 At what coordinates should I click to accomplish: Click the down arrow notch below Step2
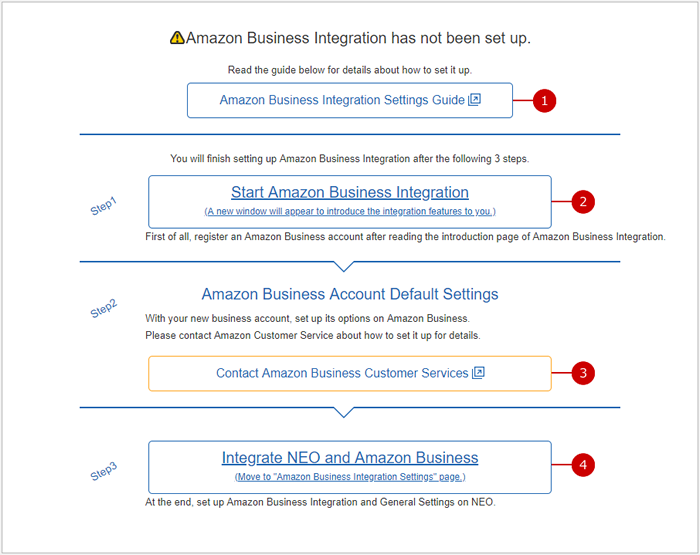(343, 411)
